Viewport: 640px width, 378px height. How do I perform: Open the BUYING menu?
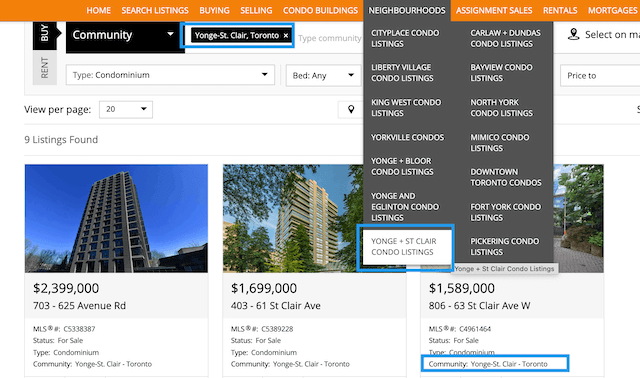(x=214, y=10)
